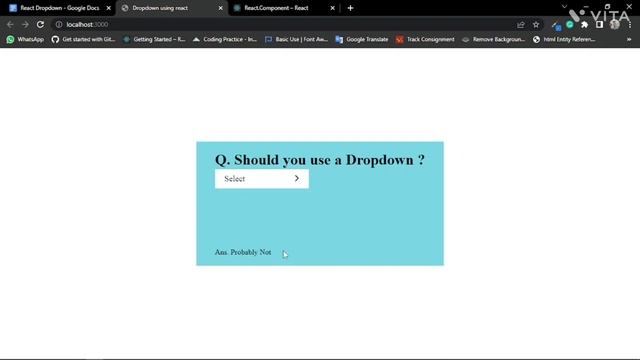Switch to React Dropdown - Google Docs tab
Screen dimensions: 640x360
coord(60,8)
